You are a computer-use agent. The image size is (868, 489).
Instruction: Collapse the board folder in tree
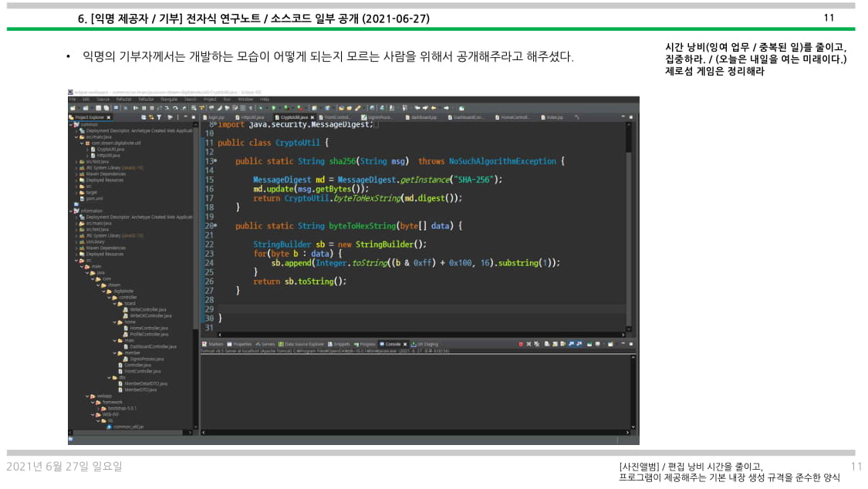(115, 303)
